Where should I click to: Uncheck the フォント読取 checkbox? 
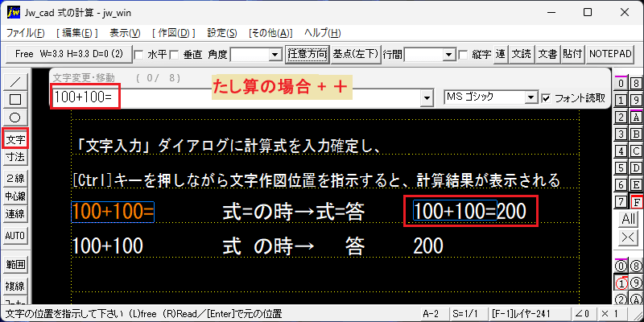point(546,98)
